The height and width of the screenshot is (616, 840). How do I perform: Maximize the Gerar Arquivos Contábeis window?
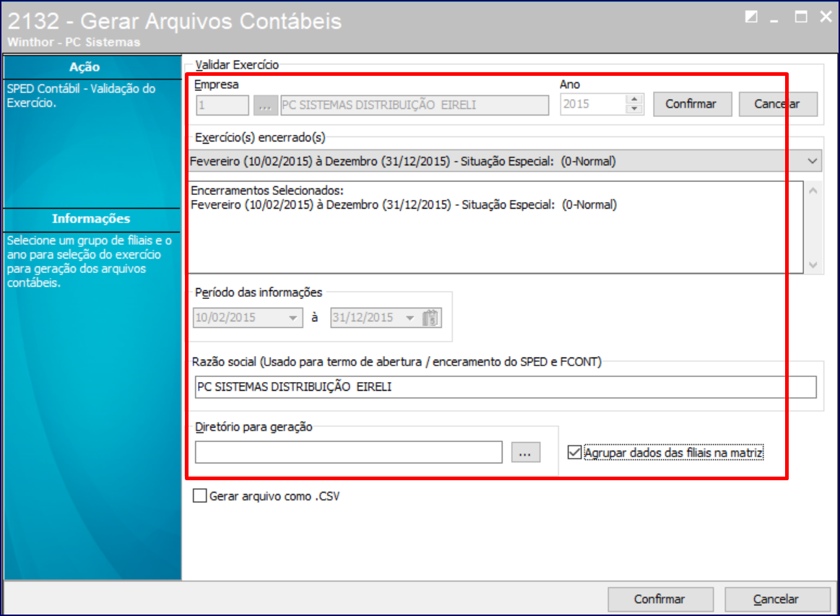click(801, 17)
